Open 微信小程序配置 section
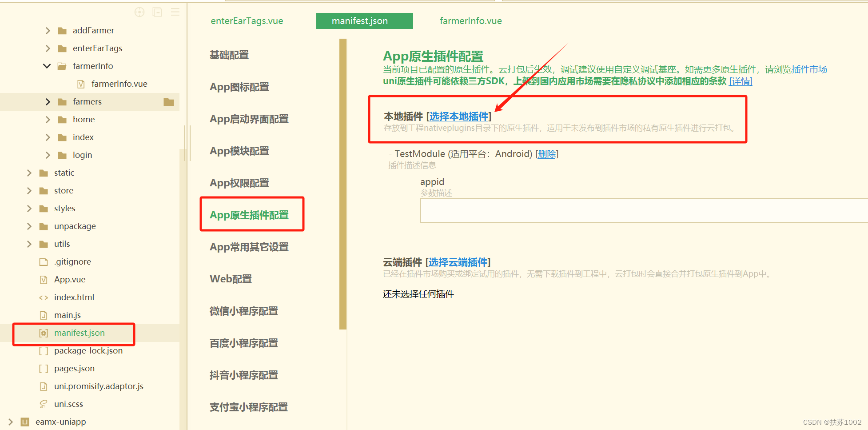 244,311
